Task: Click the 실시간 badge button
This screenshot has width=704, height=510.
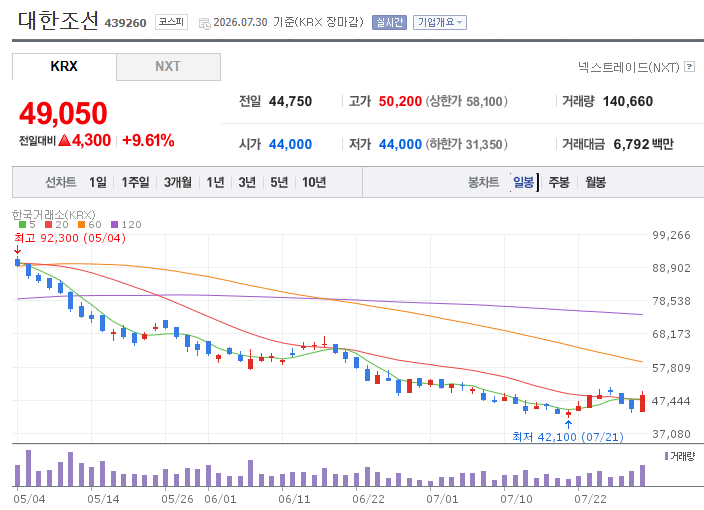Action: click(389, 22)
